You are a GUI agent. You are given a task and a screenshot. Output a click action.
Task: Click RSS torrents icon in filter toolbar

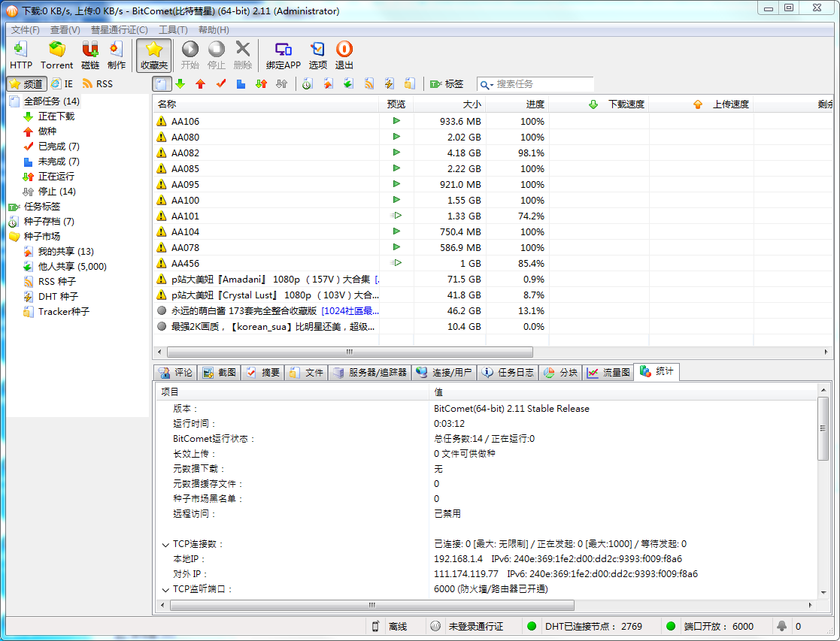coord(368,83)
